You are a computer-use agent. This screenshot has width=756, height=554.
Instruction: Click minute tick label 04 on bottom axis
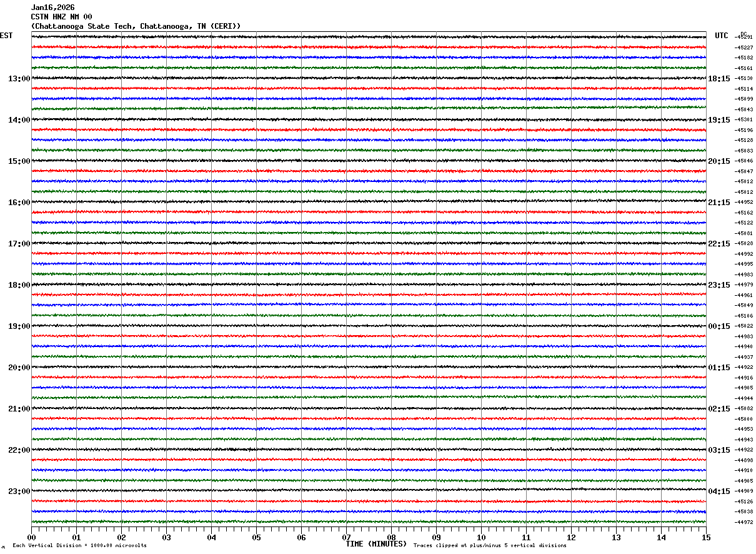pos(211,537)
